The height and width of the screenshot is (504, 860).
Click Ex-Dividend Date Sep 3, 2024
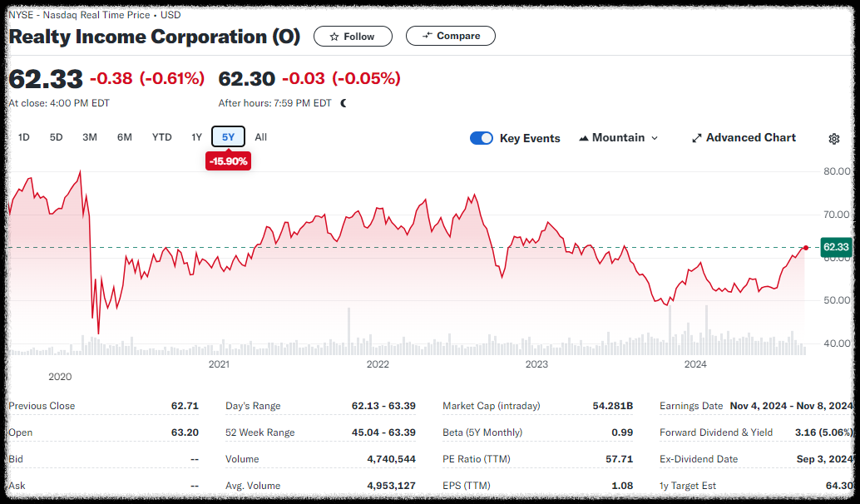(x=824, y=459)
